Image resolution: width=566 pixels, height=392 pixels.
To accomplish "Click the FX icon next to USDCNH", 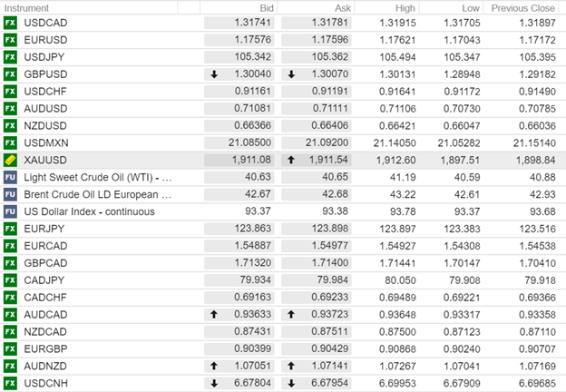I will (x=11, y=384).
